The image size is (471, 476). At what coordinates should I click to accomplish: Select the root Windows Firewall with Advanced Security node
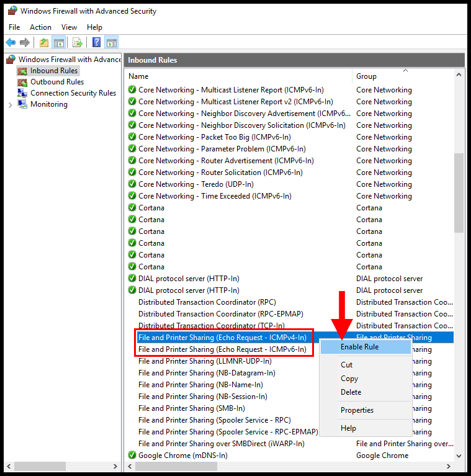tap(70, 60)
